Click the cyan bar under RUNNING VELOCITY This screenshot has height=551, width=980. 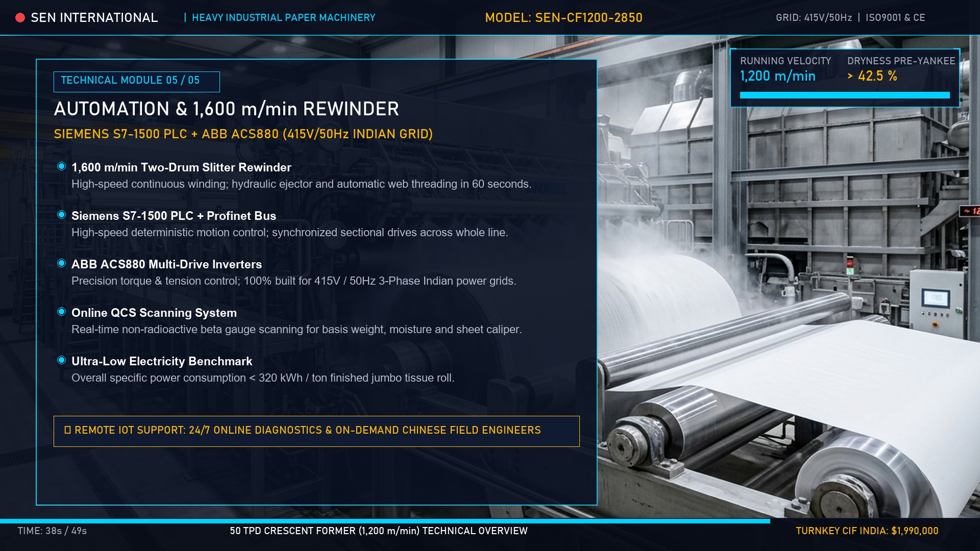845,95
